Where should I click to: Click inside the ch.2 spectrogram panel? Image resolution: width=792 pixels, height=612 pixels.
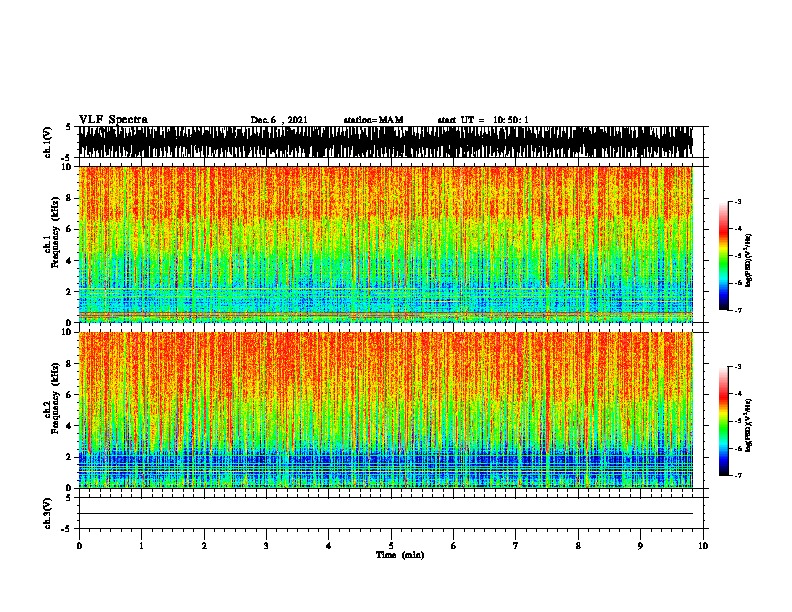click(386, 410)
